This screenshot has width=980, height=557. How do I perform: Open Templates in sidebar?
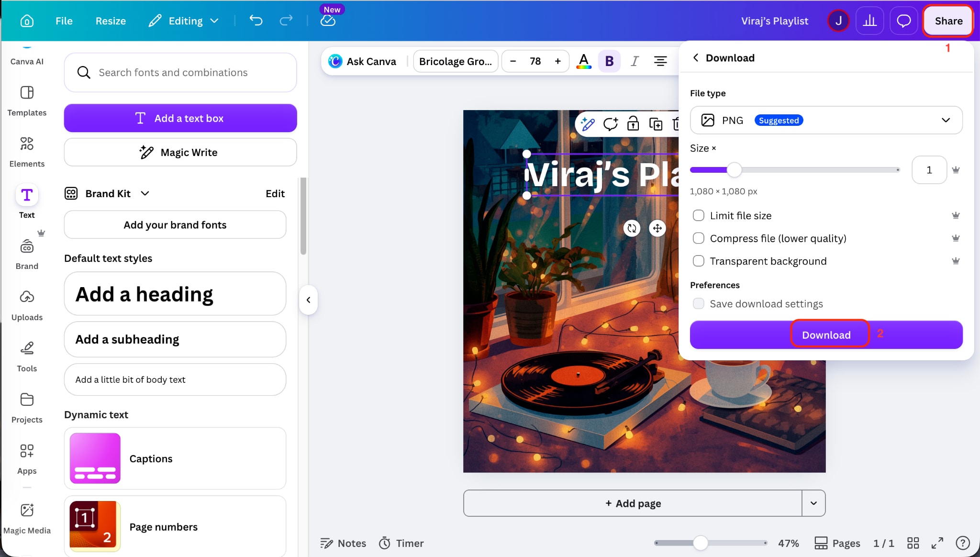point(27,100)
